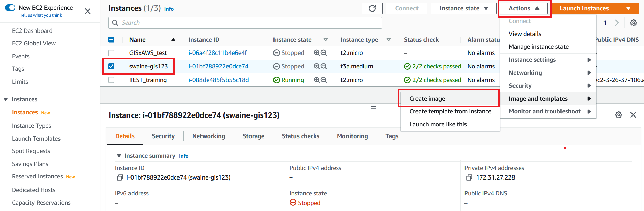Open details panel settings gear
The height and width of the screenshot is (211, 644).
coord(619,115)
